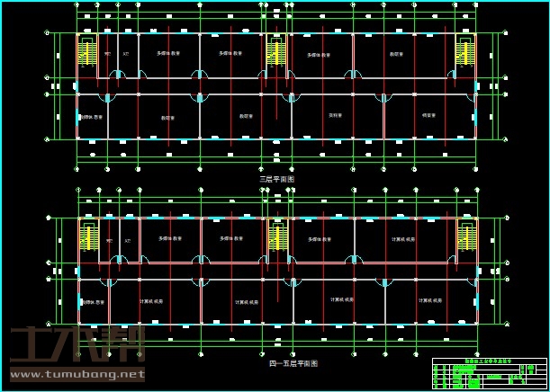Pick the middle staircase in 四~五层平面图
Image resolution: width=550 pixels, height=392 pixels.
pyautogui.click(x=277, y=238)
